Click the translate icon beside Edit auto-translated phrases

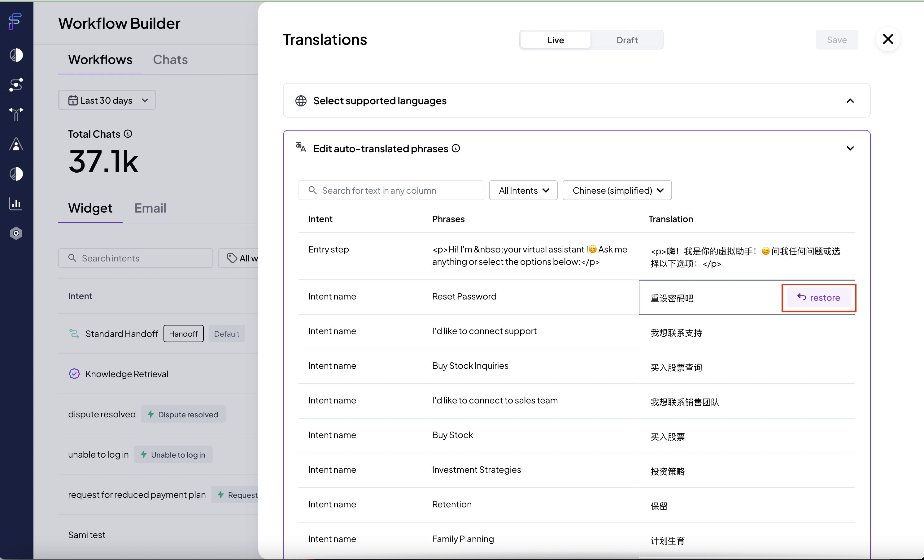click(301, 147)
